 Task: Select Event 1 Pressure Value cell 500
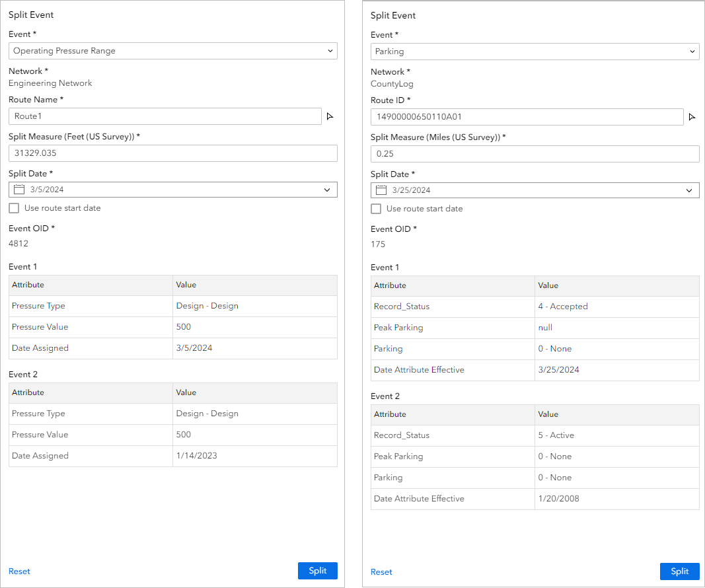(184, 327)
